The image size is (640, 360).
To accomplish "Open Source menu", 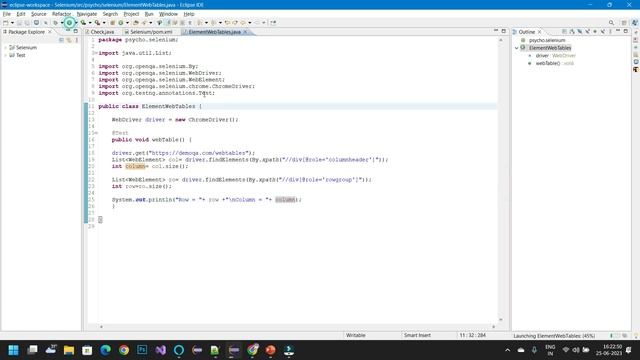I will [x=39, y=14].
